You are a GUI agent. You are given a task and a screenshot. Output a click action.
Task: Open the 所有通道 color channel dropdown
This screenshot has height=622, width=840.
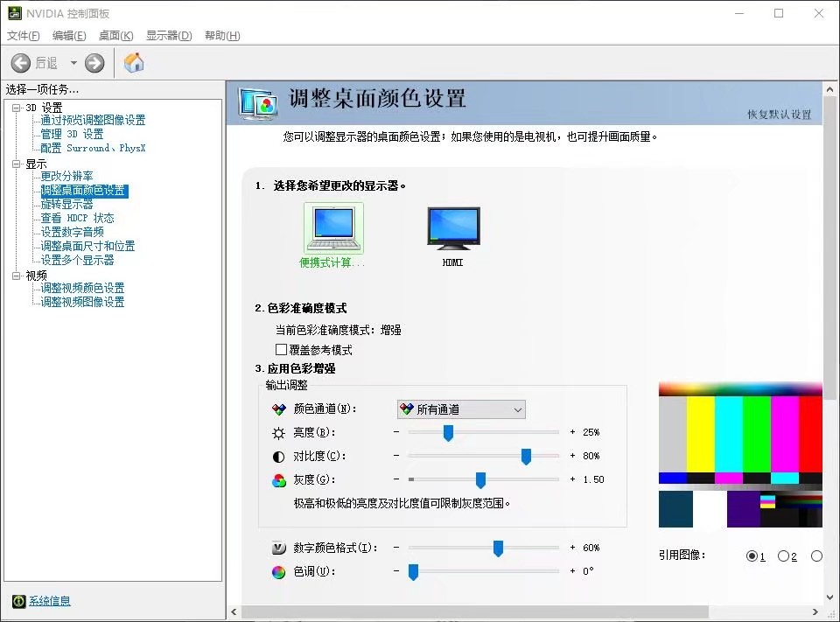[461, 409]
